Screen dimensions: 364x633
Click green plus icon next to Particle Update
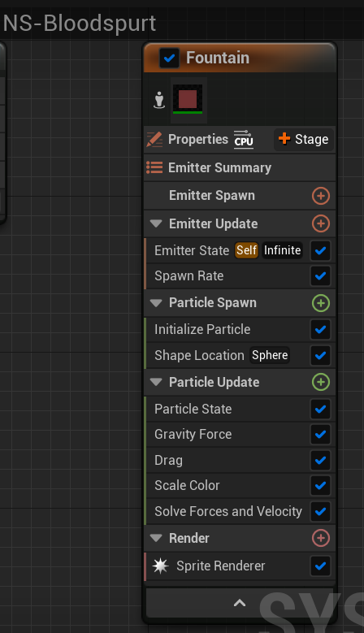click(321, 382)
